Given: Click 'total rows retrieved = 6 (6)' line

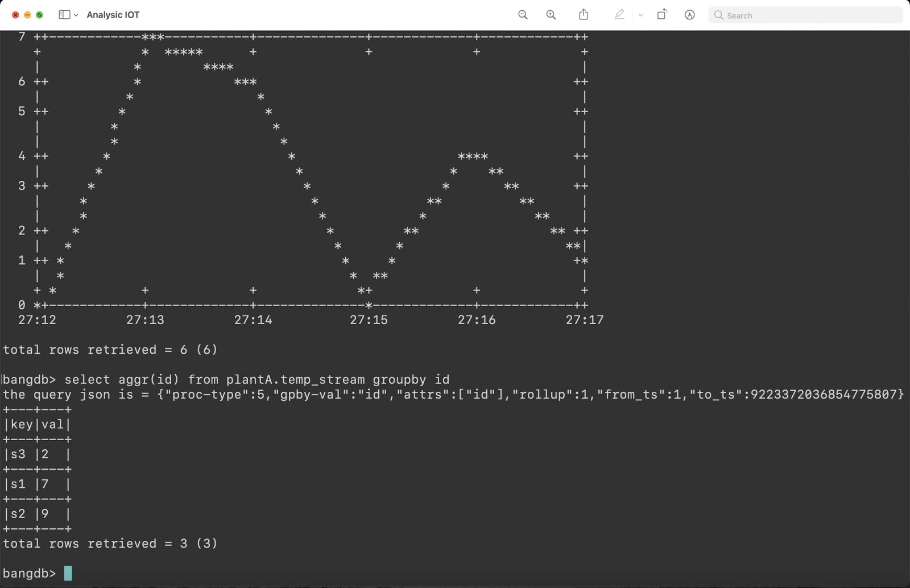Looking at the screenshot, I should [x=110, y=350].
